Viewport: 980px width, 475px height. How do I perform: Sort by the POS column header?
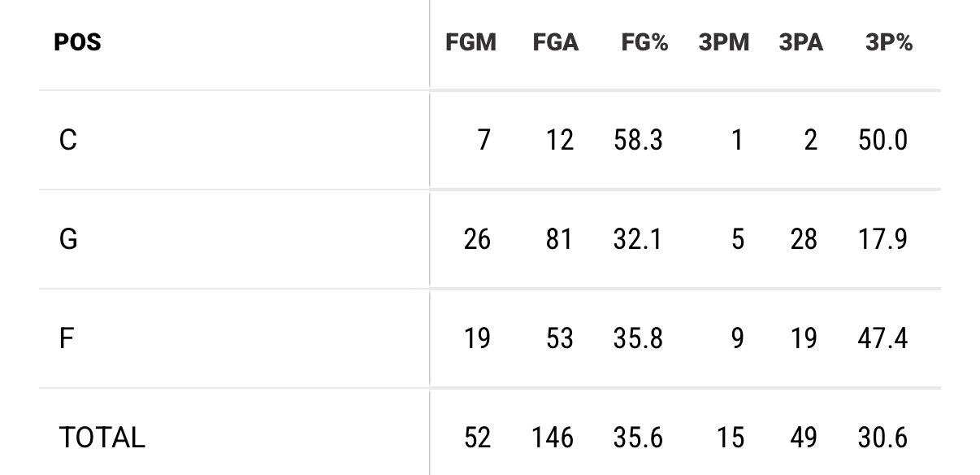pyautogui.click(x=78, y=43)
